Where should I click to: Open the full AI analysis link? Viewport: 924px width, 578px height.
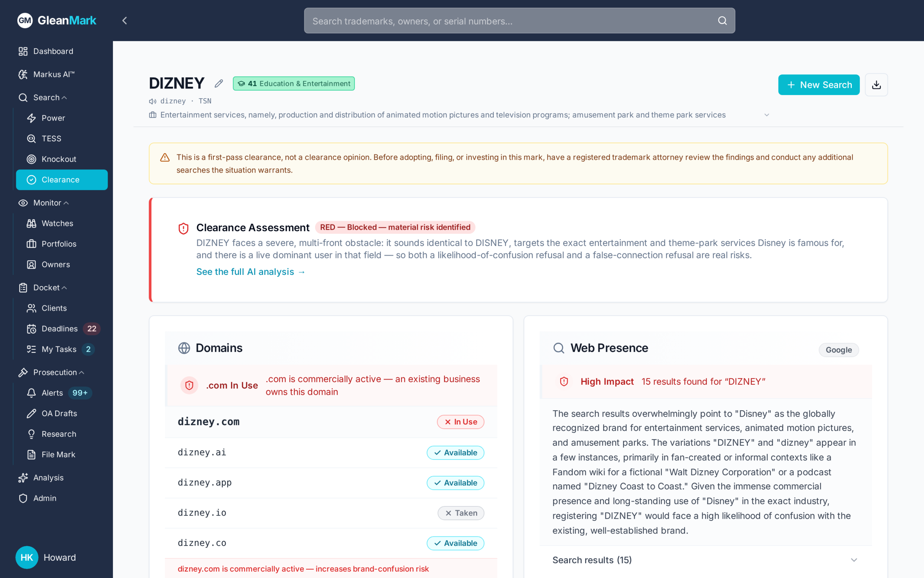click(x=251, y=272)
